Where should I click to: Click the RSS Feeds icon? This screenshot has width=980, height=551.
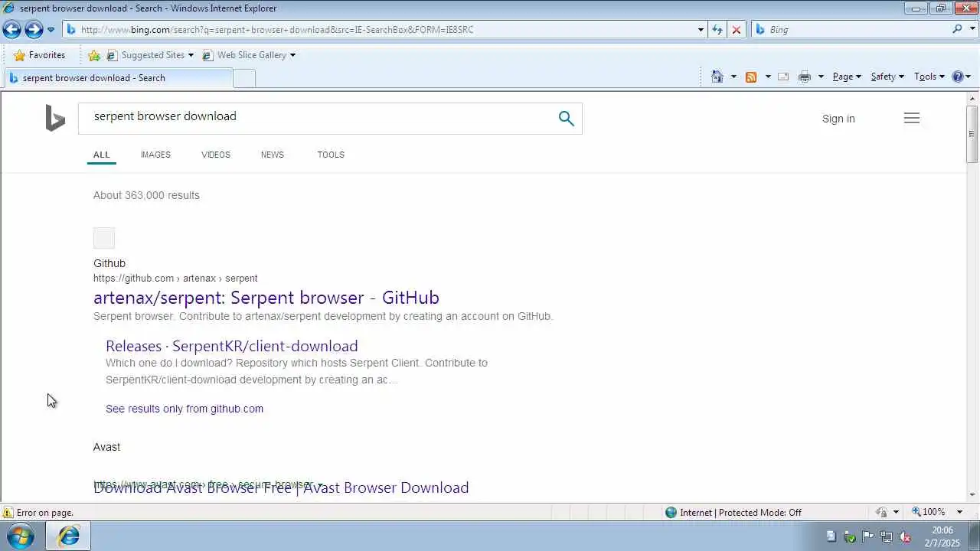pyautogui.click(x=751, y=77)
